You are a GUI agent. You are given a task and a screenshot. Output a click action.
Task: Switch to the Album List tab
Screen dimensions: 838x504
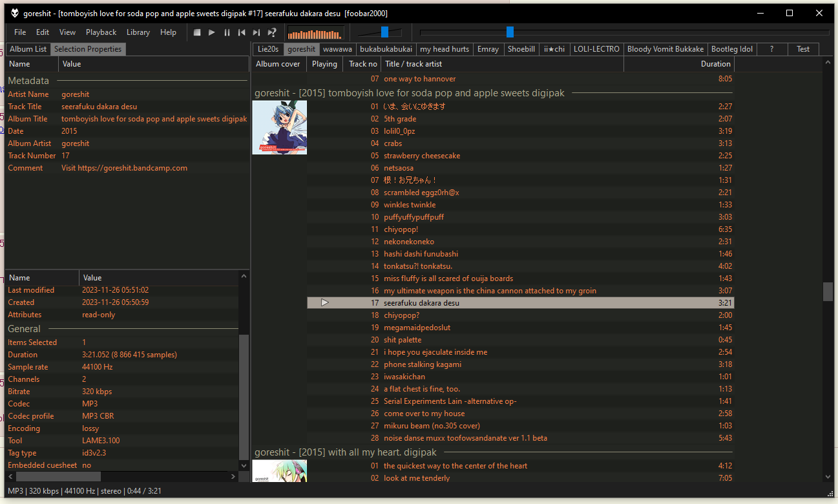point(28,49)
